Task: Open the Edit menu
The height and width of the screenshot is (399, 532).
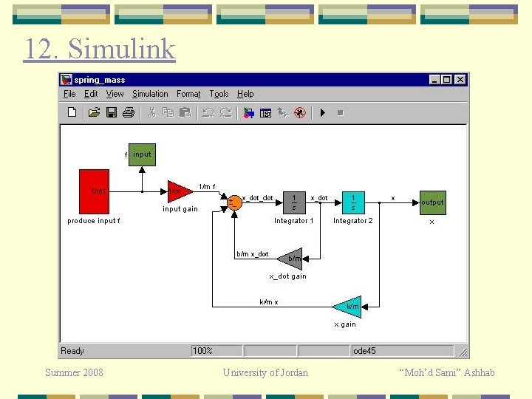Action: [91, 94]
